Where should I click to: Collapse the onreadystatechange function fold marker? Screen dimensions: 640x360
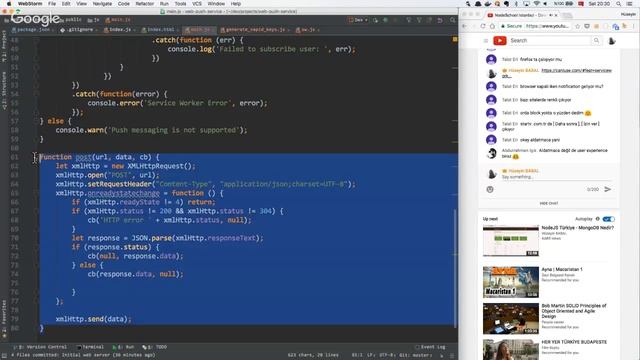coord(36,193)
